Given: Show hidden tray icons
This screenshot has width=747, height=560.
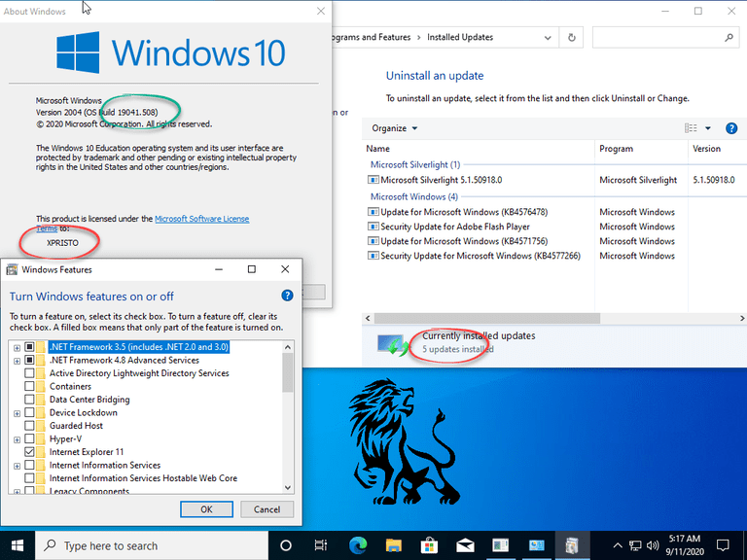Looking at the screenshot, I should [618, 545].
